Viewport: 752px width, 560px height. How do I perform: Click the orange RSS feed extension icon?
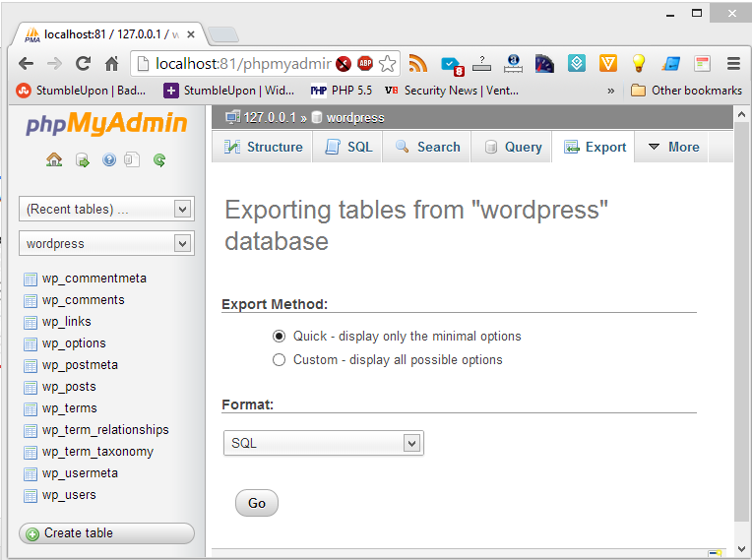pos(417,63)
